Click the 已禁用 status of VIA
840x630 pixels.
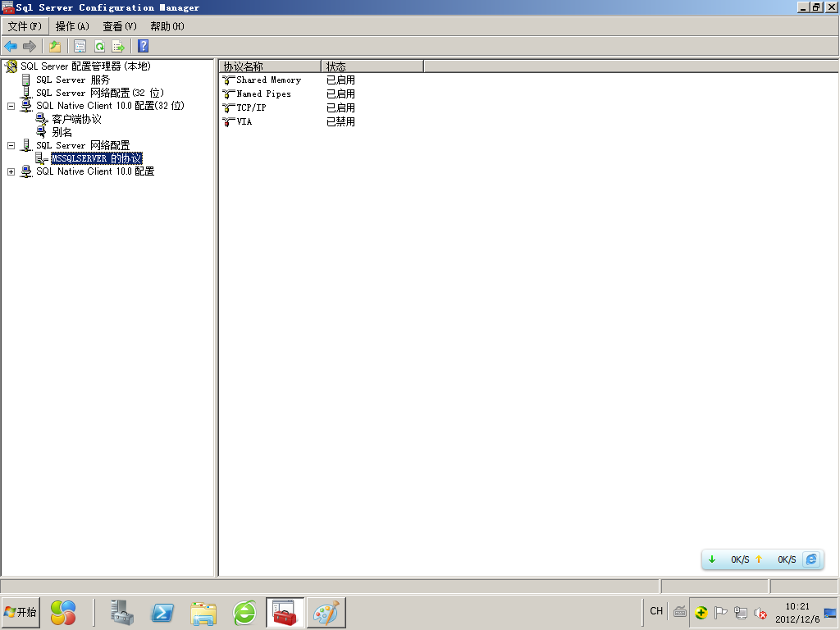[340, 121]
